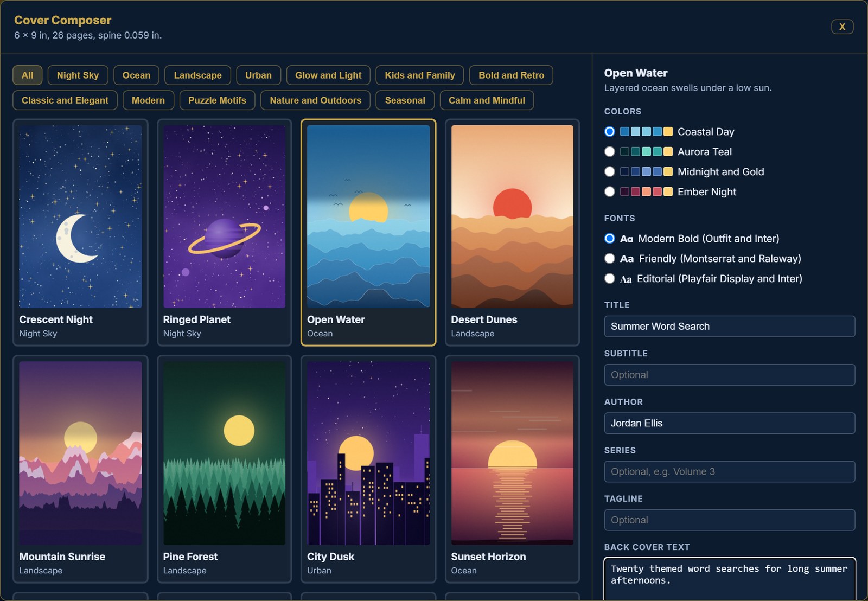Screen dimensions: 868x601
Task: Focus the Tagline input field
Action: [x=730, y=520]
